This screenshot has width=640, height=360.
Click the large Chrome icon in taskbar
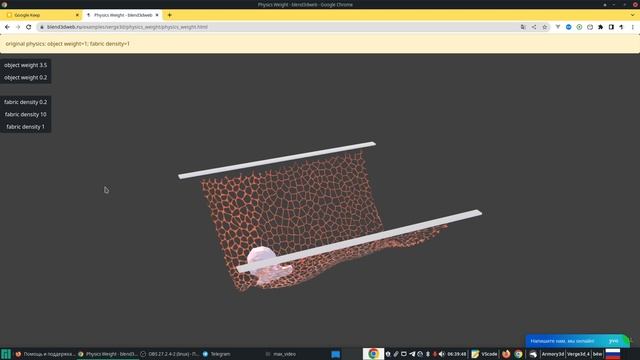click(373, 353)
